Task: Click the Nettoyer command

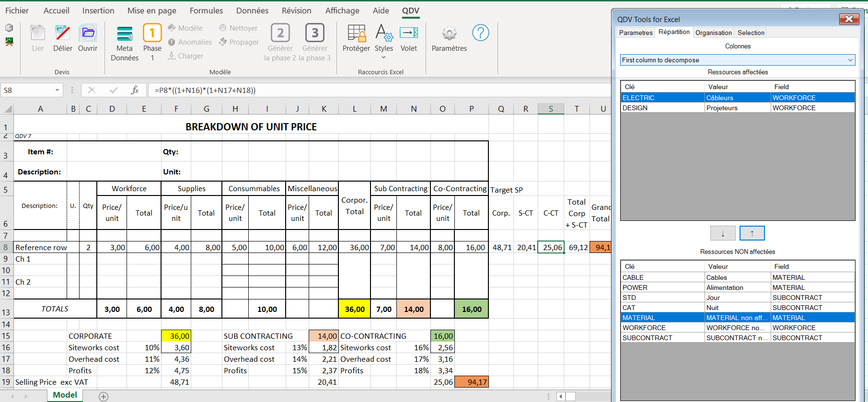Action: pos(238,28)
